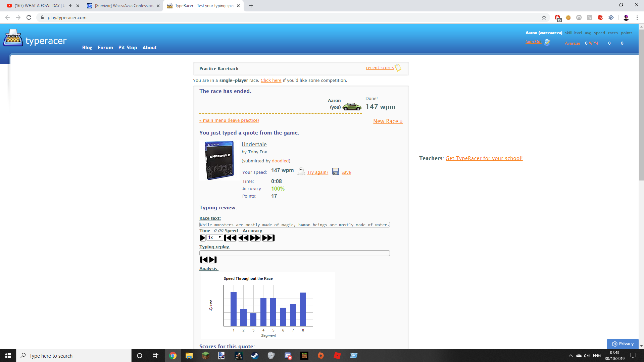This screenshot has height=362, width=644.
Task: Click the ghost icon beside Try again
Action: 301,171
